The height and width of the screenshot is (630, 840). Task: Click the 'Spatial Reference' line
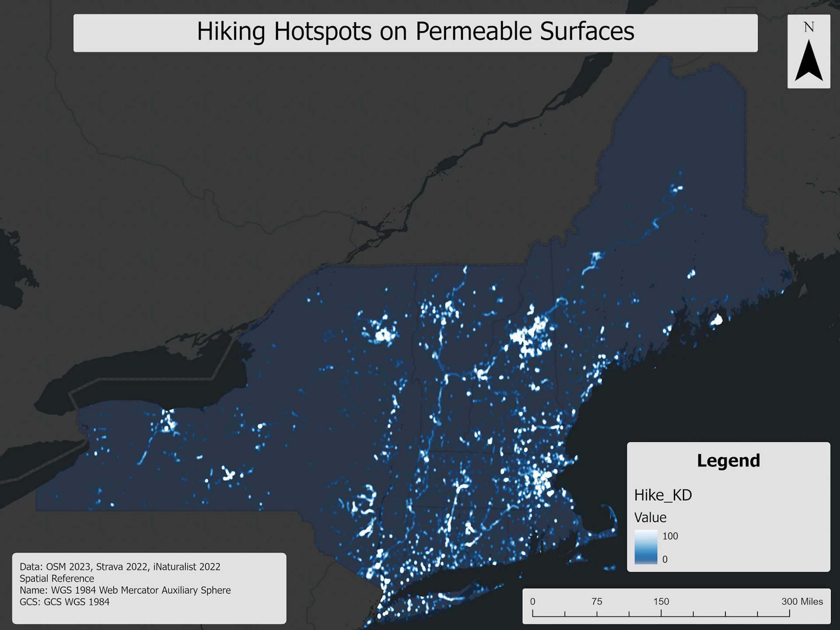click(57, 579)
